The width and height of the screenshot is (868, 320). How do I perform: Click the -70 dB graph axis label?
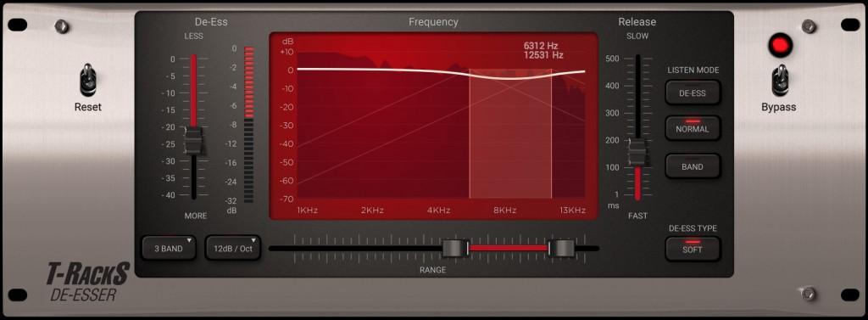click(x=287, y=199)
